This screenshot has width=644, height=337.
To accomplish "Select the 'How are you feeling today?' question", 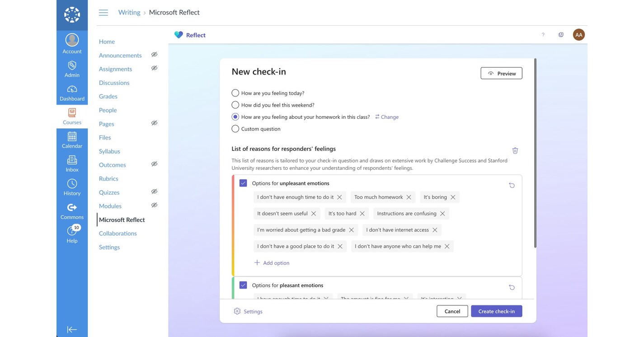I will (x=235, y=92).
